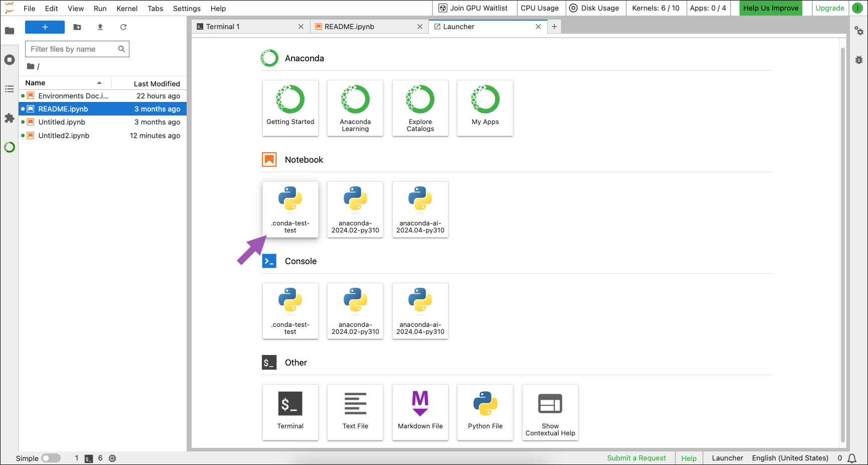
Task: Click the terminal count icon in the status bar
Action: coord(89,458)
